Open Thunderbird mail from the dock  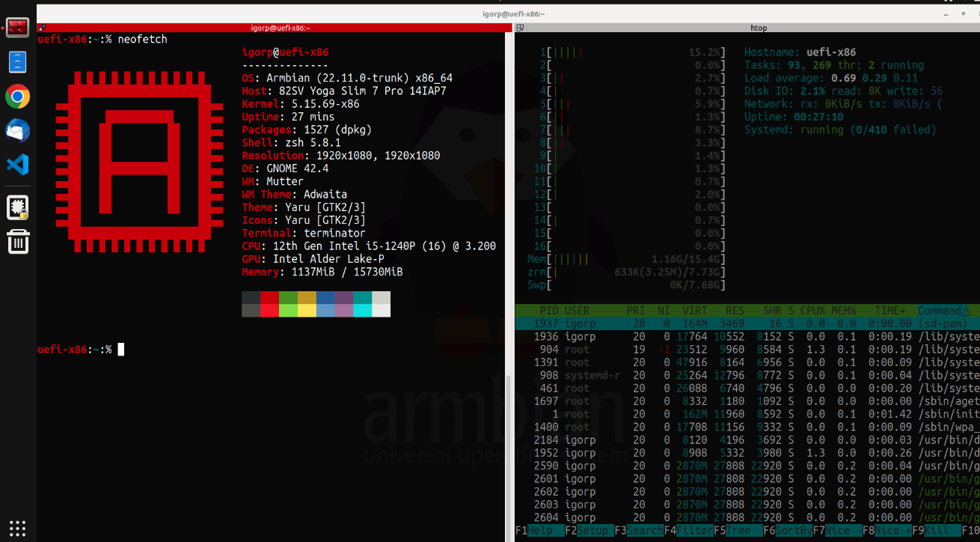point(18,131)
